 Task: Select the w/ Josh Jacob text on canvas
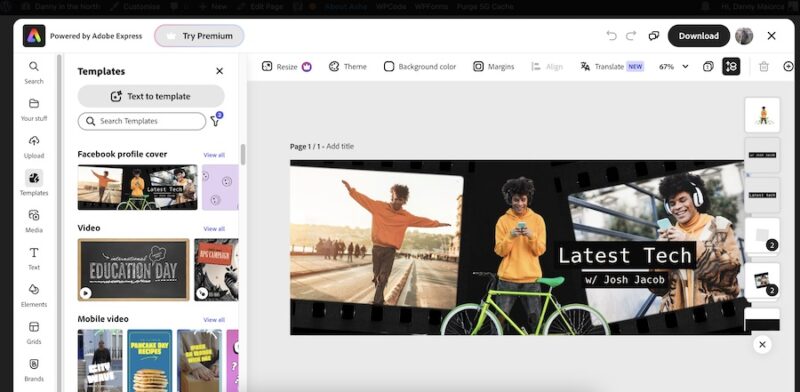click(x=625, y=279)
